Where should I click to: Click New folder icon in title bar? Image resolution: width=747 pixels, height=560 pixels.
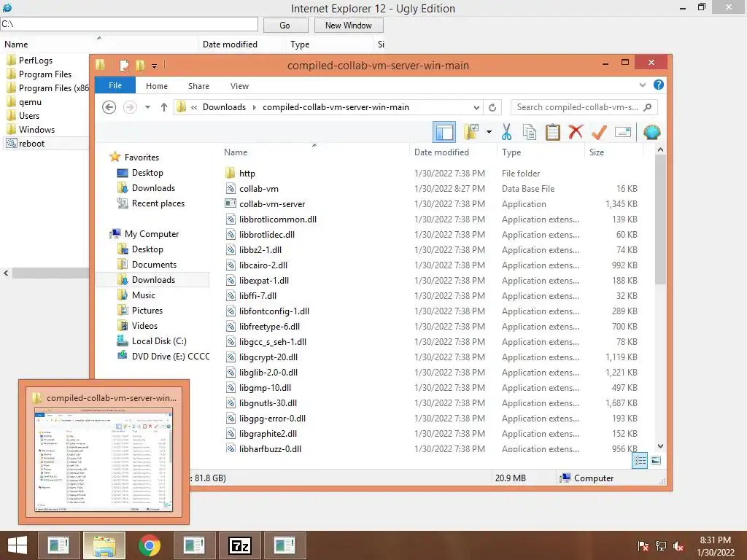coord(140,65)
